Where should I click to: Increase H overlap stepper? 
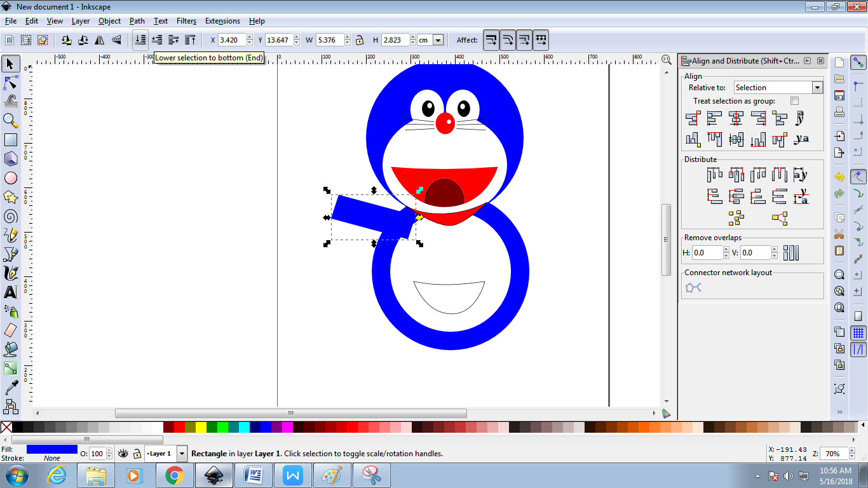tap(725, 250)
